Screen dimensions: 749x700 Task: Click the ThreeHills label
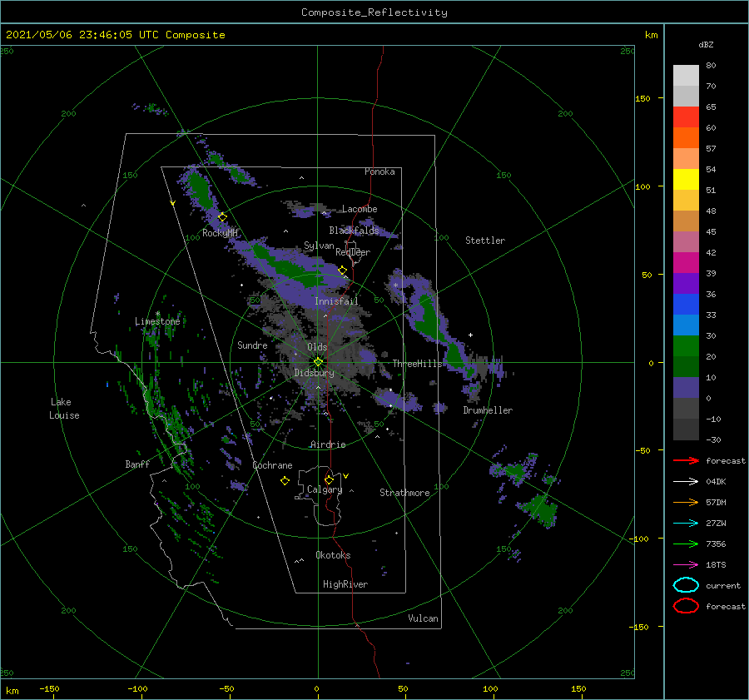418,364
